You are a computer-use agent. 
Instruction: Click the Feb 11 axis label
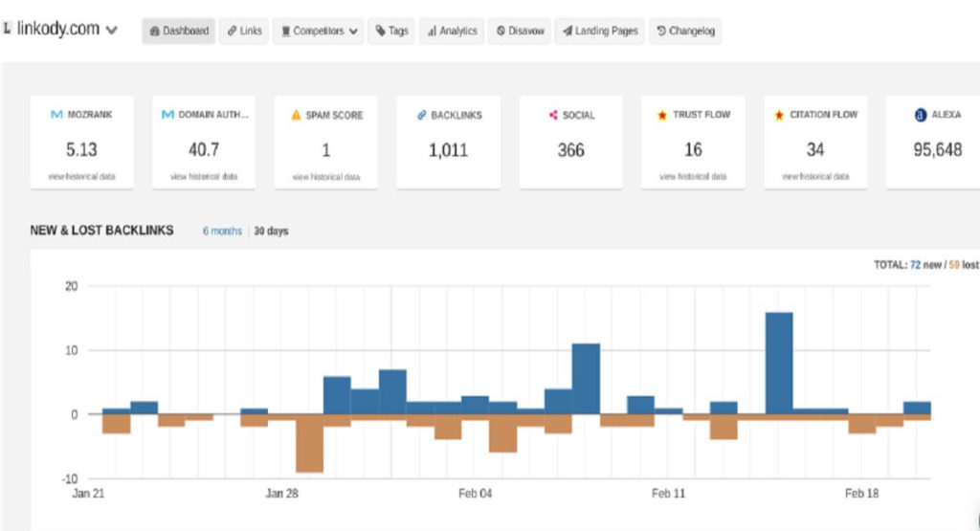668,494
